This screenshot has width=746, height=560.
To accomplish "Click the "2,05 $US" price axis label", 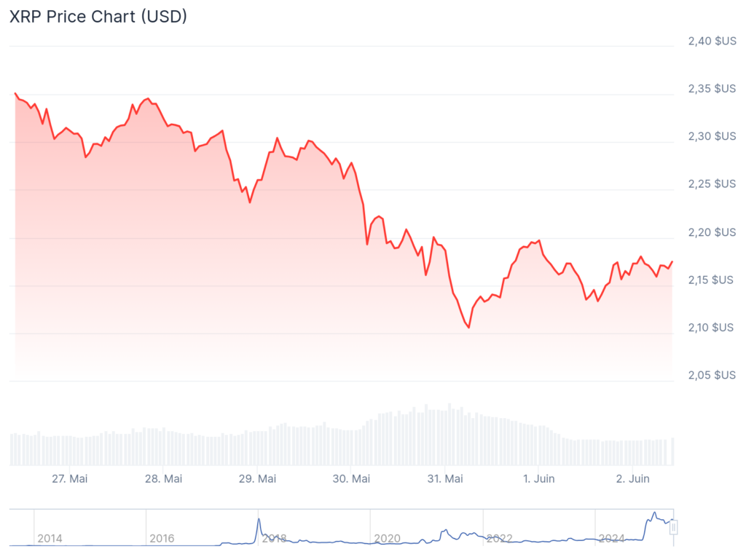I will [712, 375].
